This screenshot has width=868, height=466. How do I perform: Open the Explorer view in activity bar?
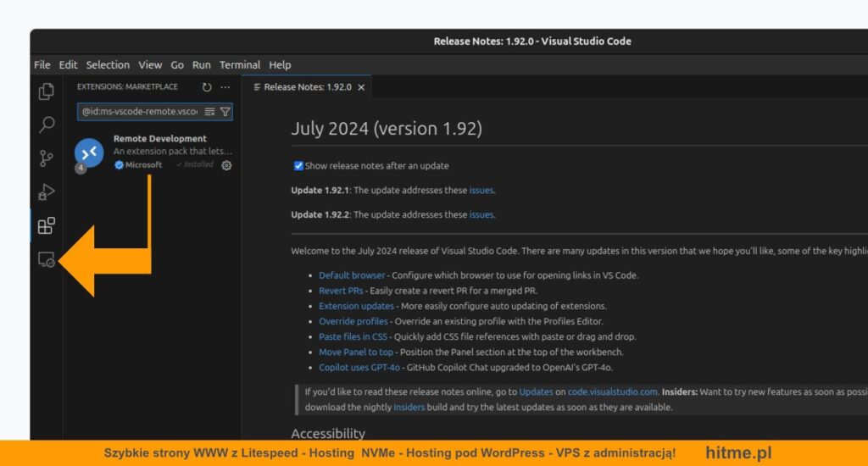click(x=47, y=92)
